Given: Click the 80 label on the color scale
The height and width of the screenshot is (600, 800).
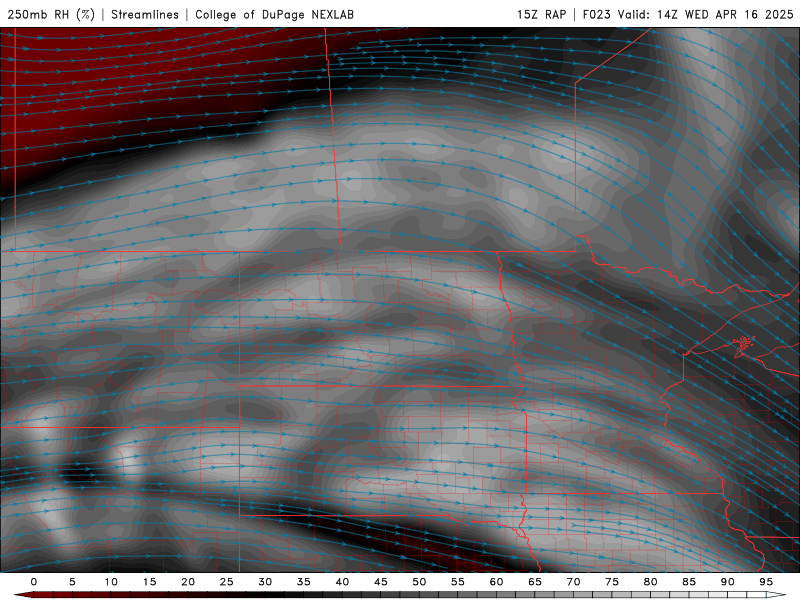Looking at the screenshot, I should [x=650, y=582].
